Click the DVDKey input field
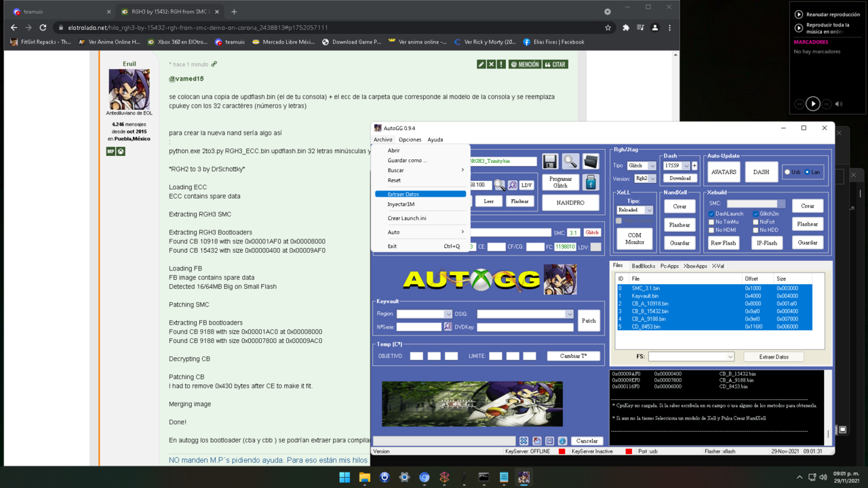868x488 pixels. [x=525, y=327]
